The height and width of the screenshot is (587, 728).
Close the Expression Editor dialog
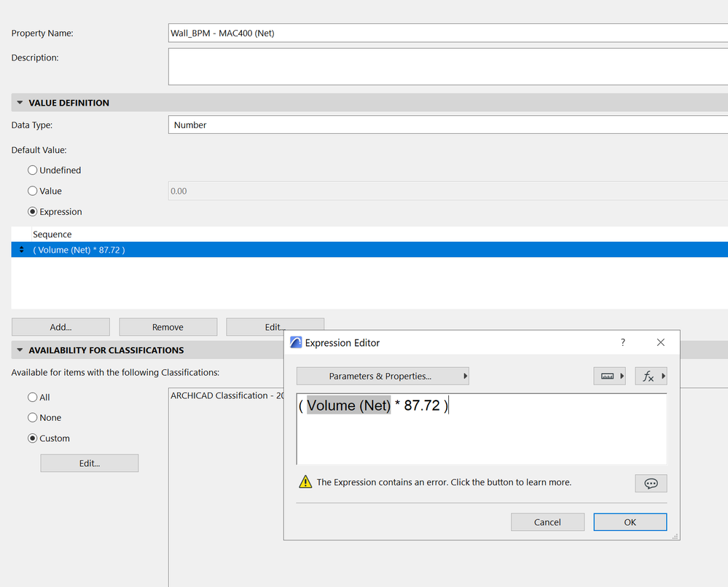[x=661, y=342]
